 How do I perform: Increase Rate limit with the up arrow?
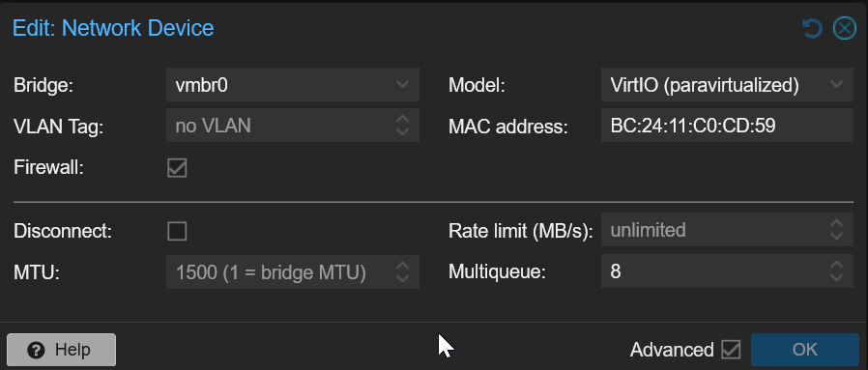click(x=836, y=223)
